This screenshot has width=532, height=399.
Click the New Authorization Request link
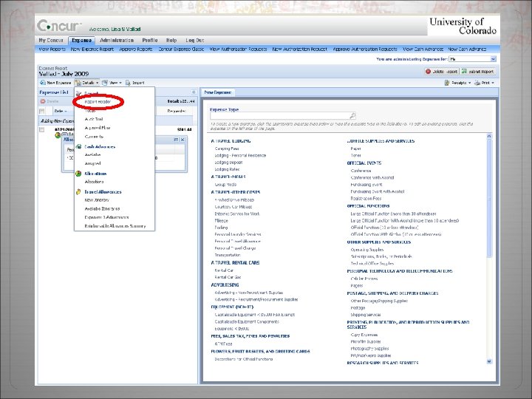click(x=300, y=50)
